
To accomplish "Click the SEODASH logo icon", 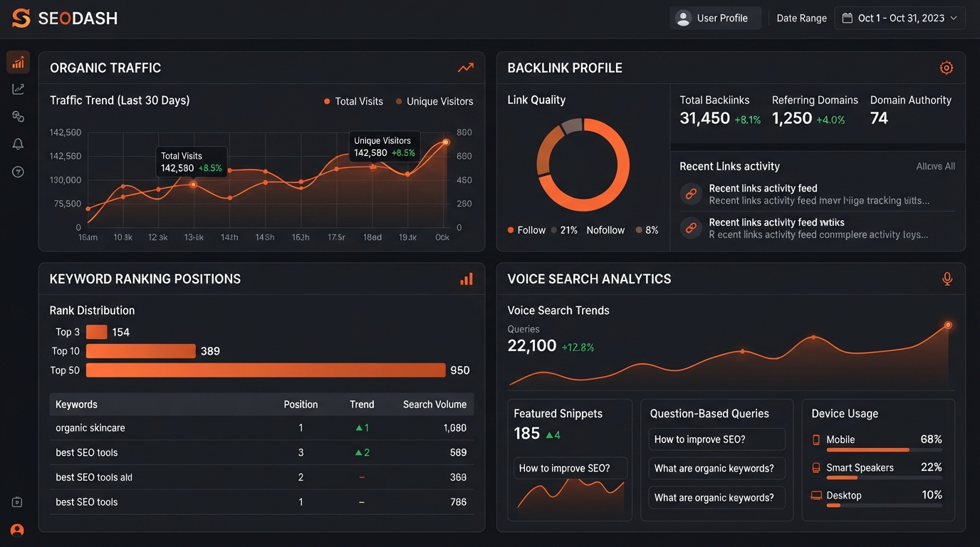I will (21, 19).
